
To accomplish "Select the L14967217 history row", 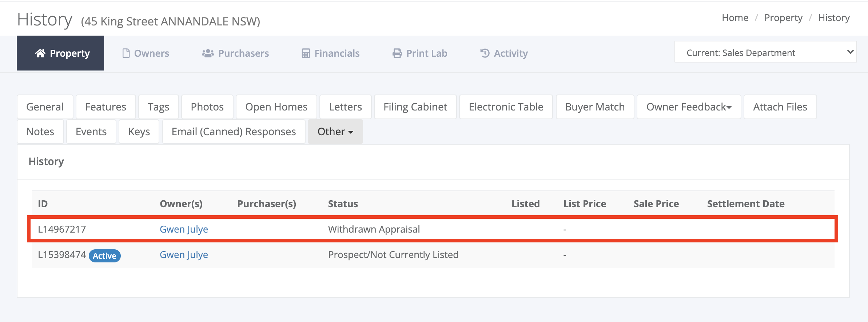I will pos(433,229).
